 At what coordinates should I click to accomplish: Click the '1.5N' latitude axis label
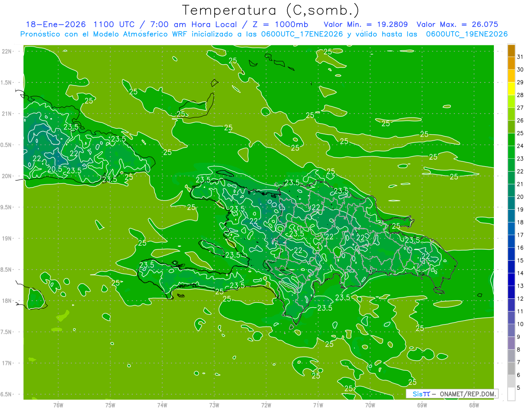[7, 82]
